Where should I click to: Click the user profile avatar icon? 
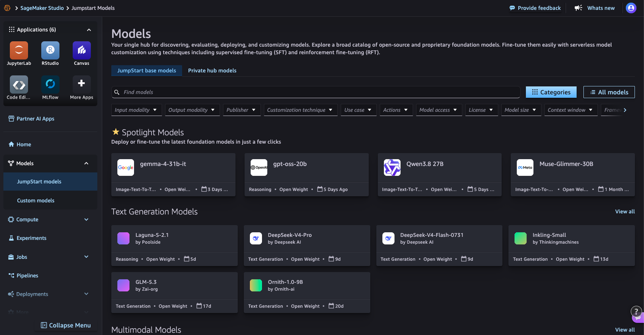631,8
